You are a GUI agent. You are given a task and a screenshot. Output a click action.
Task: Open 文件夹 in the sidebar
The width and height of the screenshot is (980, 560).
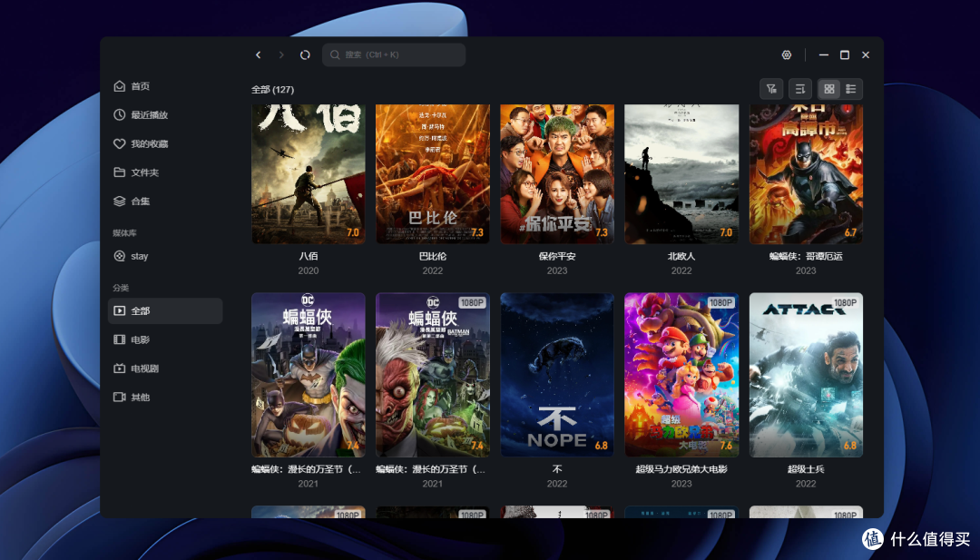[x=166, y=172]
